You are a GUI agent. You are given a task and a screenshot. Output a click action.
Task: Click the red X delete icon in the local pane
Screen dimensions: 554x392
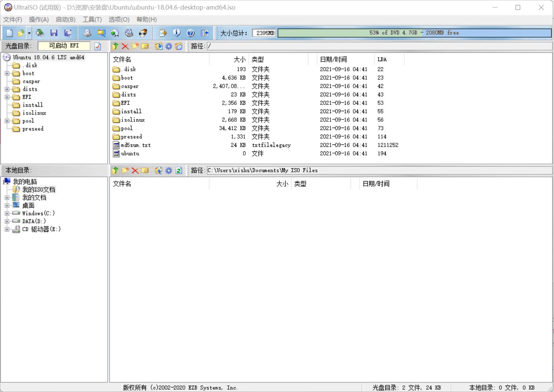click(x=135, y=170)
